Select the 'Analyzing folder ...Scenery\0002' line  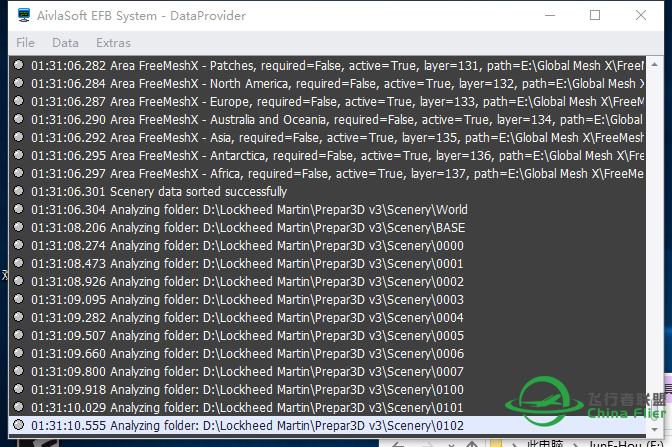point(327,282)
